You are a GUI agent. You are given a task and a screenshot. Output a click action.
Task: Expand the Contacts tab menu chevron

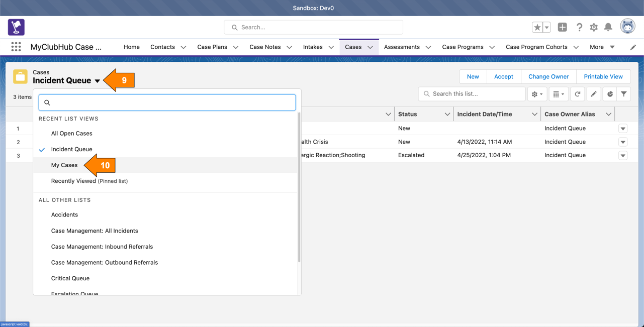pos(183,47)
